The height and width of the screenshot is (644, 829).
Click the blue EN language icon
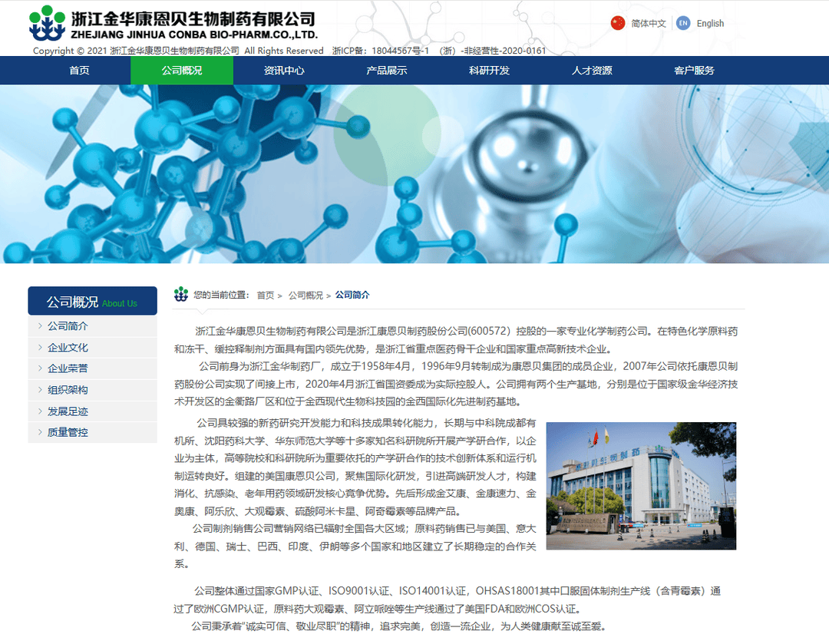pyautogui.click(x=683, y=23)
